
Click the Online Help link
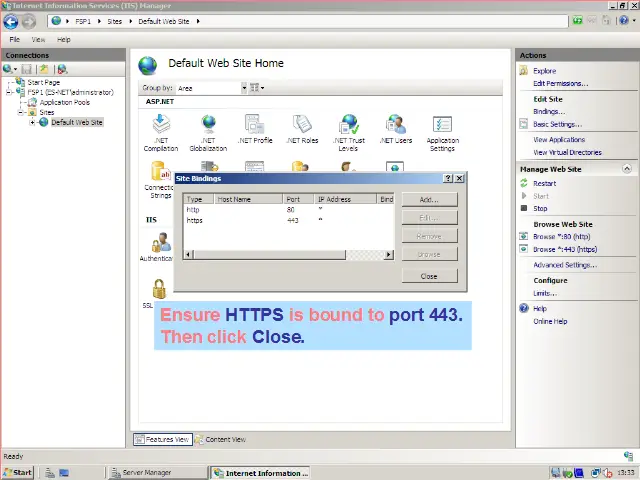[550, 322]
